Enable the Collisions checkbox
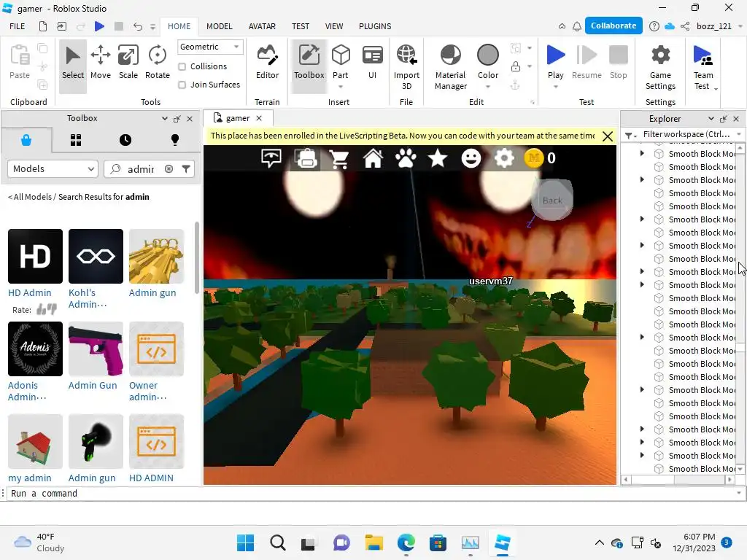The height and width of the screenshot is (560, 747). [182, 66]
